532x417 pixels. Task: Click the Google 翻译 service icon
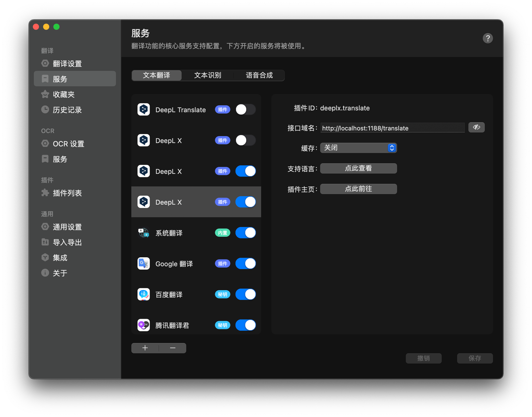pyautogui.click(x=143, y=263)
